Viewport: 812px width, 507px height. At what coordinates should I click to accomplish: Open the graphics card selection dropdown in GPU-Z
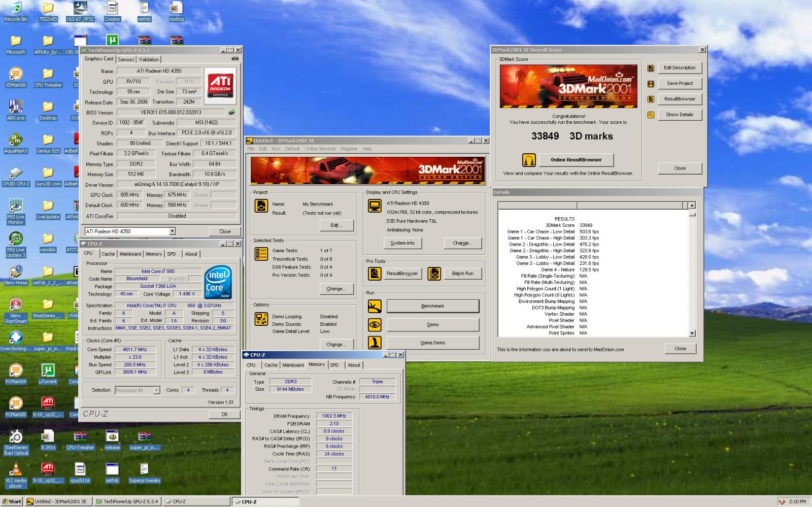click(x=172, y=231)
